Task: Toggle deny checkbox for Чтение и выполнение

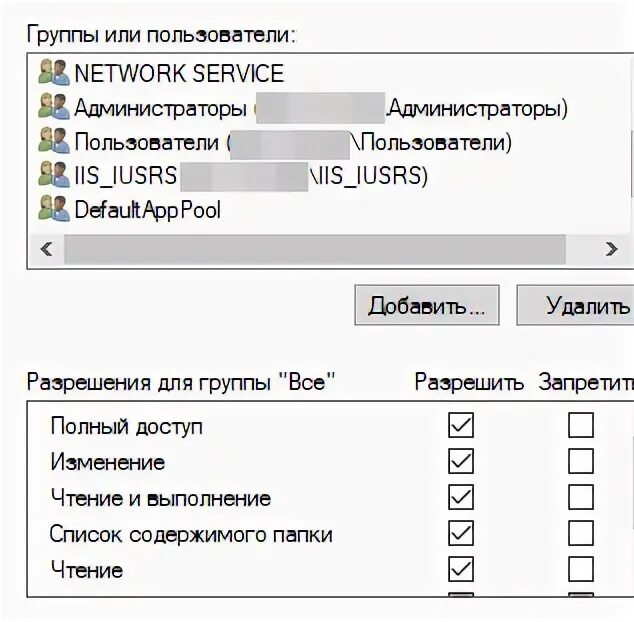Action: (x=581, y=497)
